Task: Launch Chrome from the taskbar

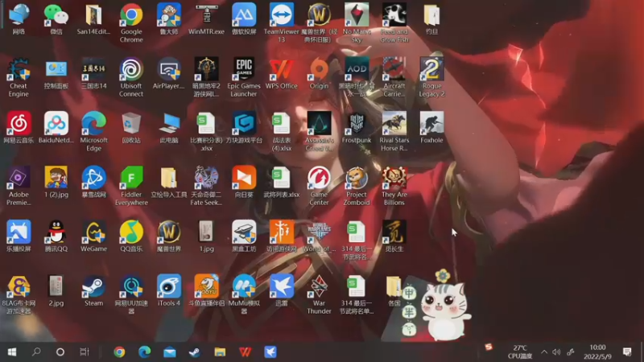Action: (x=119, y=352)
